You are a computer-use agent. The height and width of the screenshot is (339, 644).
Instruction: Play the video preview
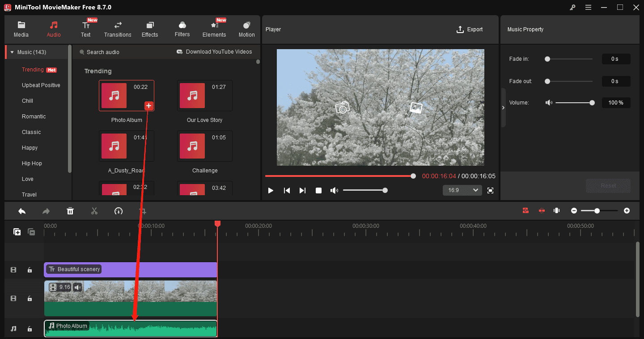[x=271, y=190]
